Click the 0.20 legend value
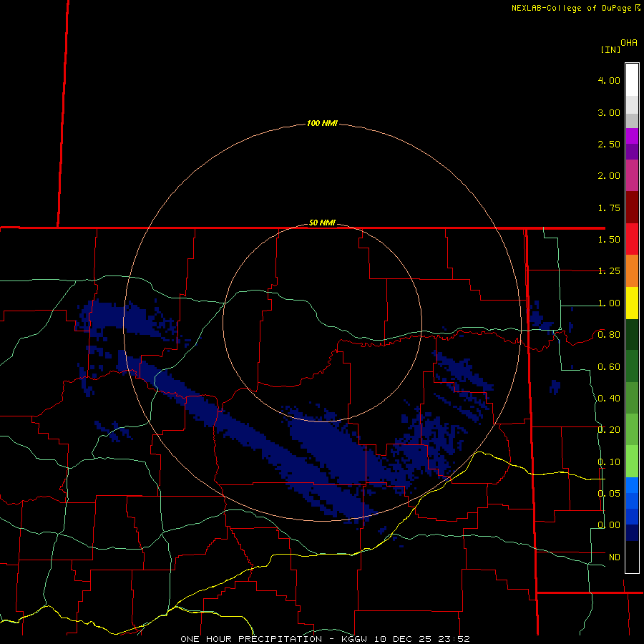This screenshot has width=644, height=644. point(609,430)
